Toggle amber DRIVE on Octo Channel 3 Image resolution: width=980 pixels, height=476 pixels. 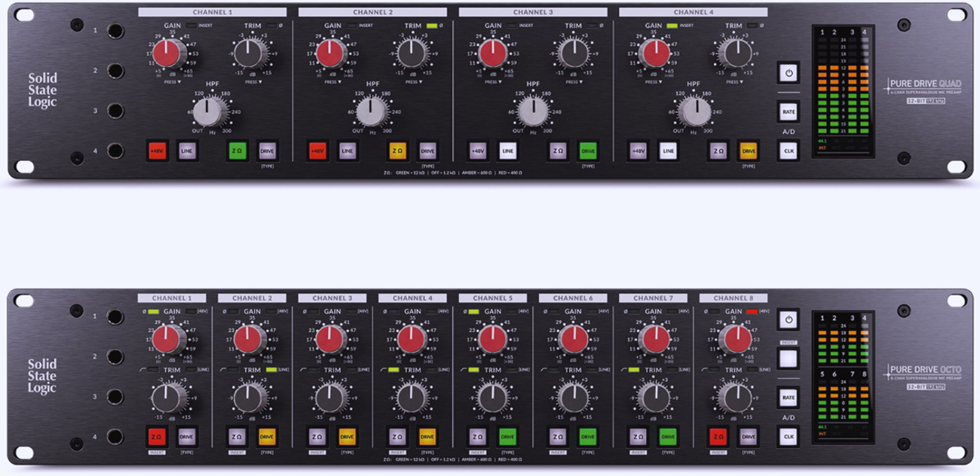coord(347,436)
